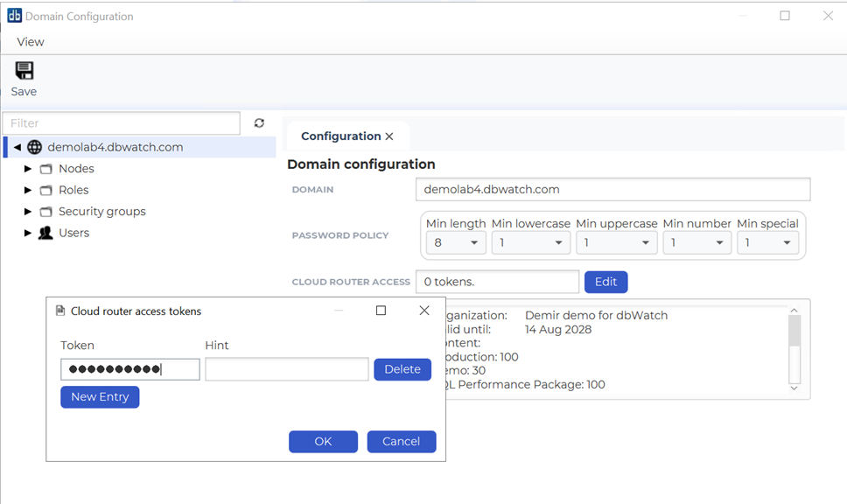
Task: Click the Hint input field
Action: [286, 369]
